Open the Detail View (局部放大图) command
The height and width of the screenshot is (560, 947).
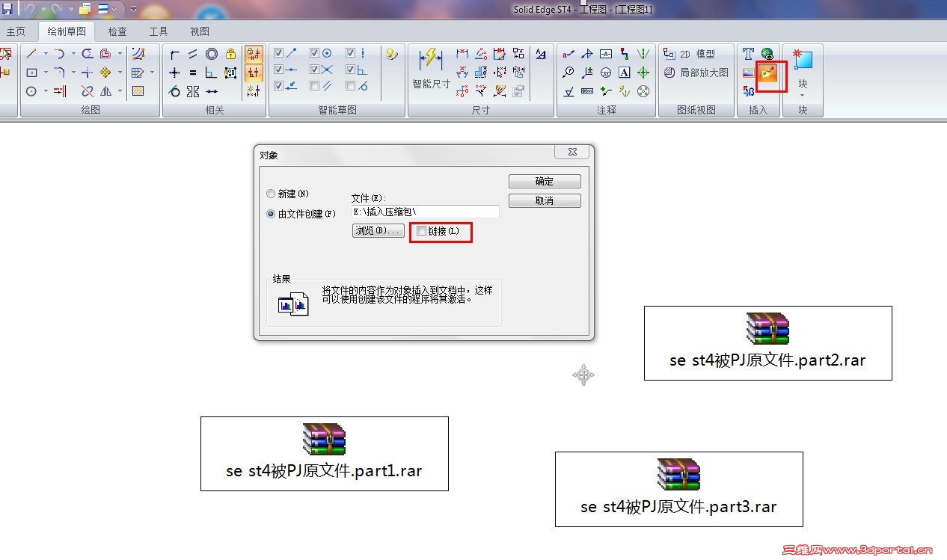[x=696, y=73]
